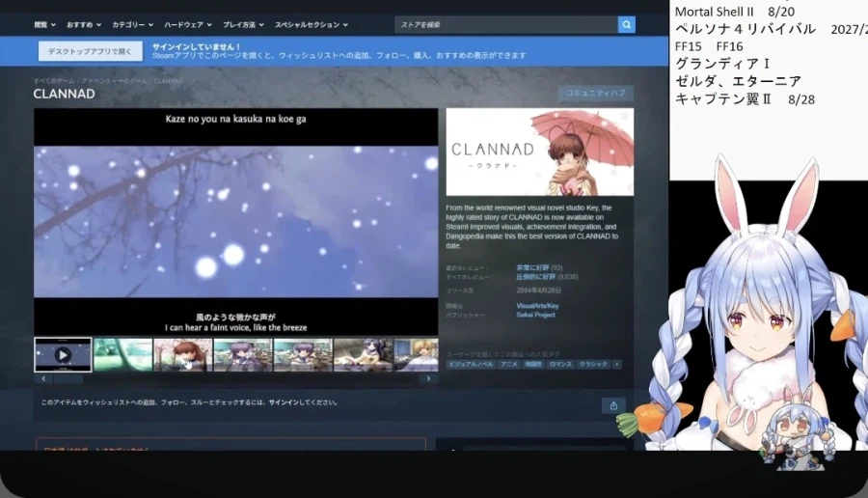This screenshot has height=498, width=868.
Task: Click the plus button after tags
Action: point(616,364)
